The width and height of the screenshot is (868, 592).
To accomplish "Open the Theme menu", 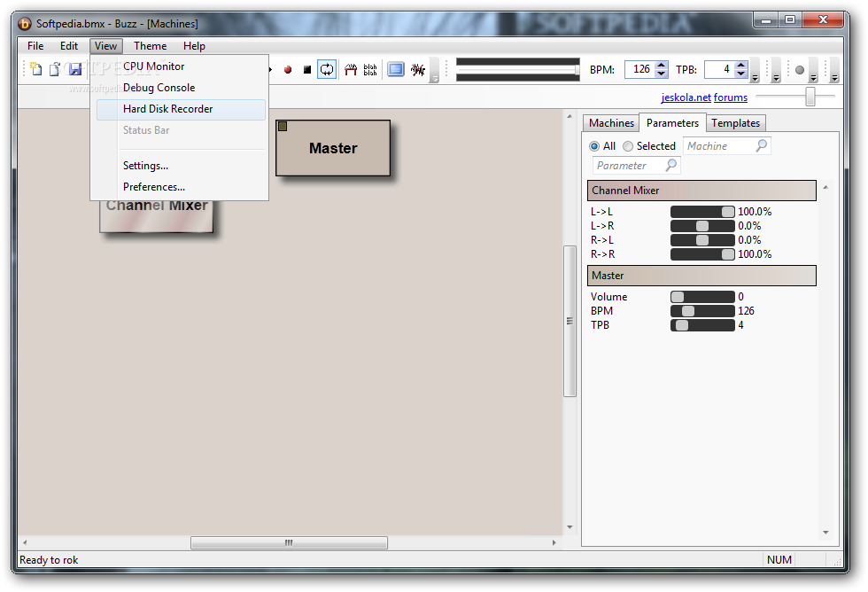I will tap(150, 46).
